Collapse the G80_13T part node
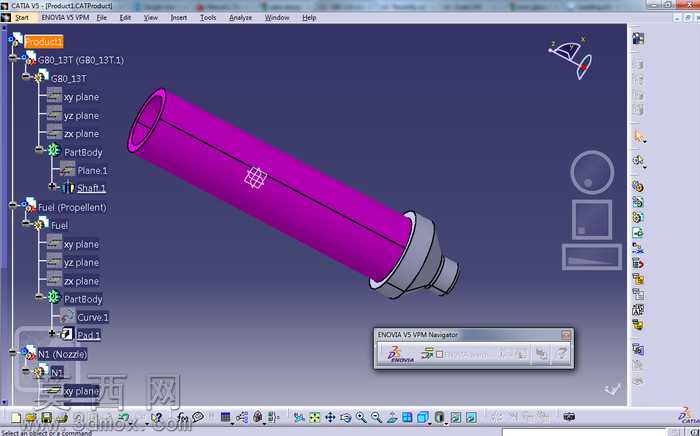The image size is (700, 436). 26,77
